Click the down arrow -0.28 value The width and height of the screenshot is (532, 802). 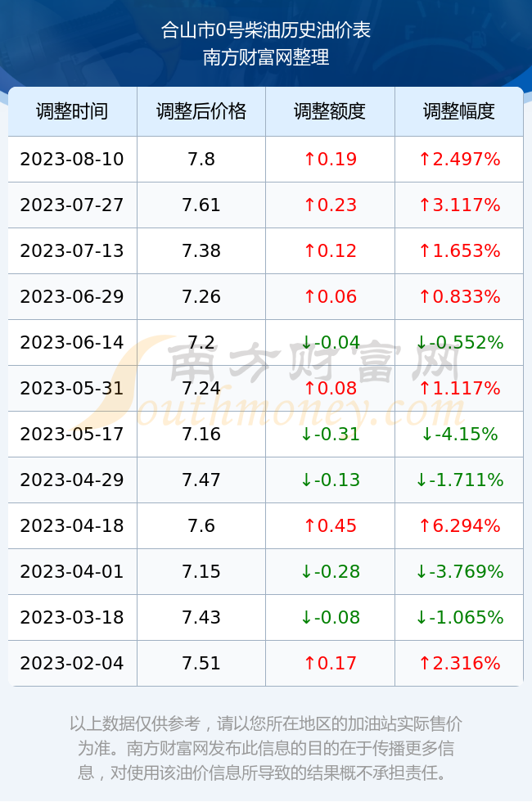[x=330, y=571]
